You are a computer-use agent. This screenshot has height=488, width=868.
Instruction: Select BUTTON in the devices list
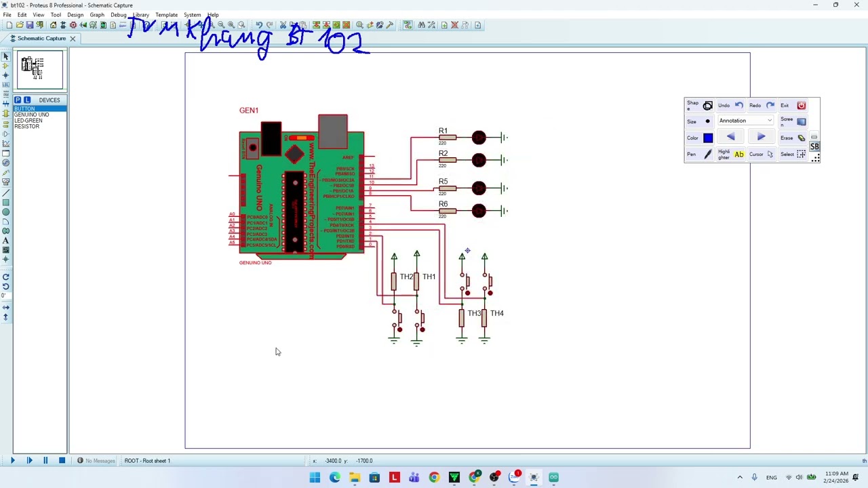[40, 108]
